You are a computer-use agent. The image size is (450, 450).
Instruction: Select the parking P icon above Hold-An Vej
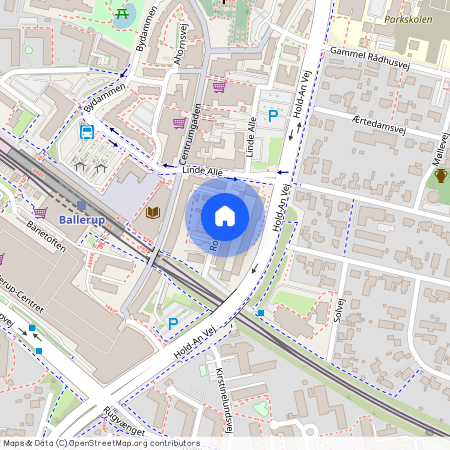[173, 324]
